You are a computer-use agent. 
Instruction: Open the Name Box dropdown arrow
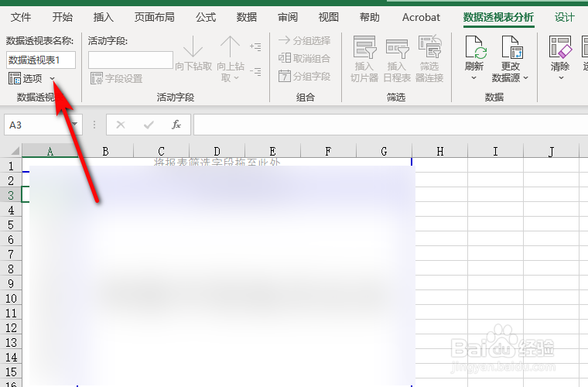[x=75, y=125]
